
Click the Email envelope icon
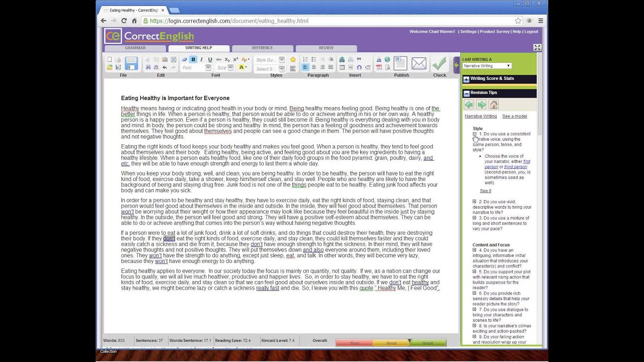click(x=419, y=63)
